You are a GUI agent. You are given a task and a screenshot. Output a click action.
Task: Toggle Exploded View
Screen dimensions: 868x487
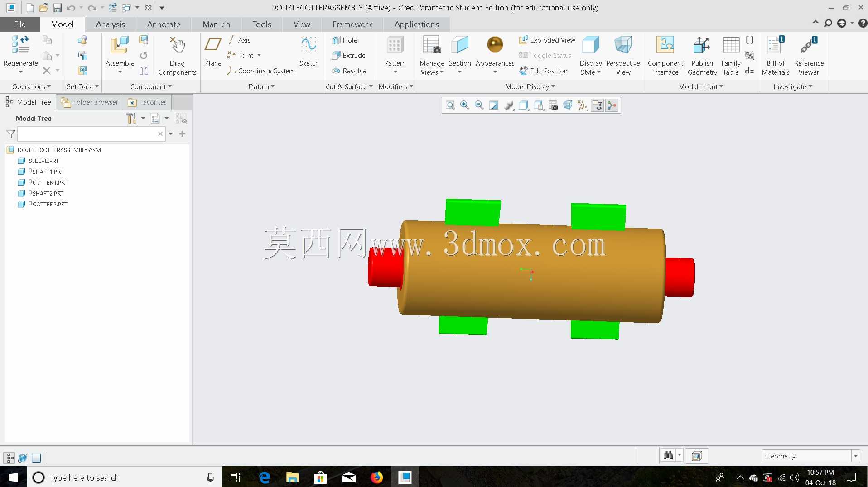pos(547,40)
